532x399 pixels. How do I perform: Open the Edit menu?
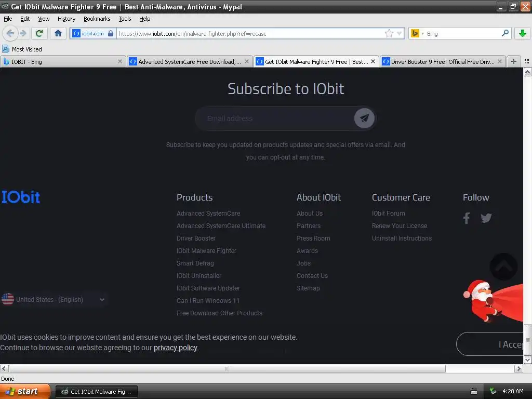[x=25, y=19]
